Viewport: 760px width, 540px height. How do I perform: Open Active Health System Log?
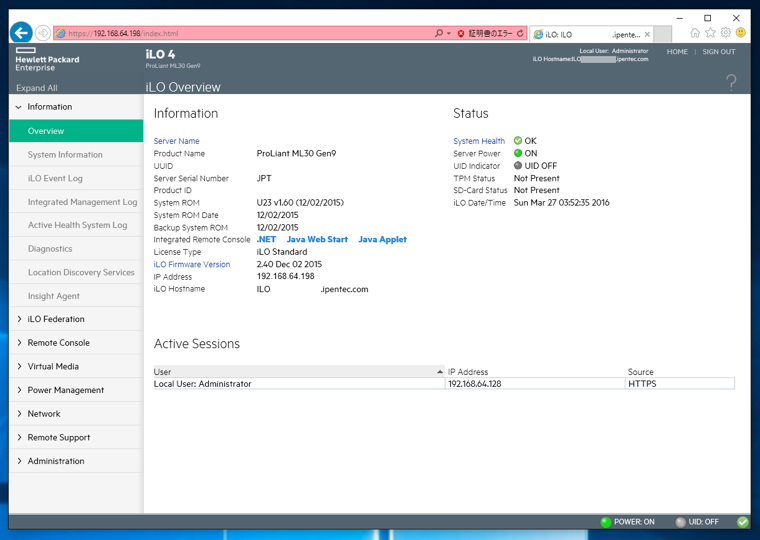point(77,225)
